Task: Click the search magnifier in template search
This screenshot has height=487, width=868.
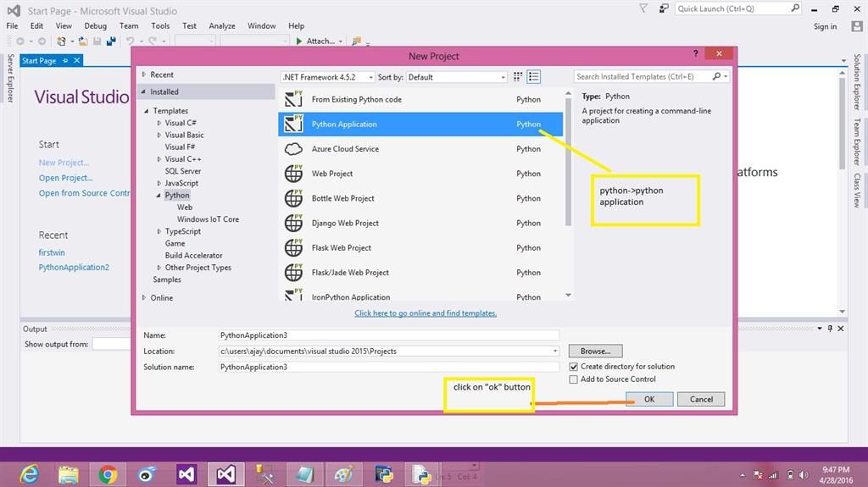Action: click(x=717, y=76)
